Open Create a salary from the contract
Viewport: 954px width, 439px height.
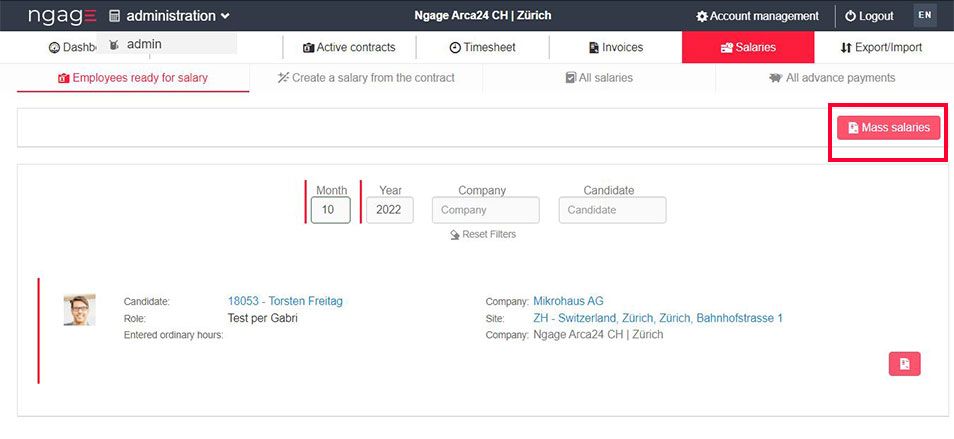[x=366, y=78]
